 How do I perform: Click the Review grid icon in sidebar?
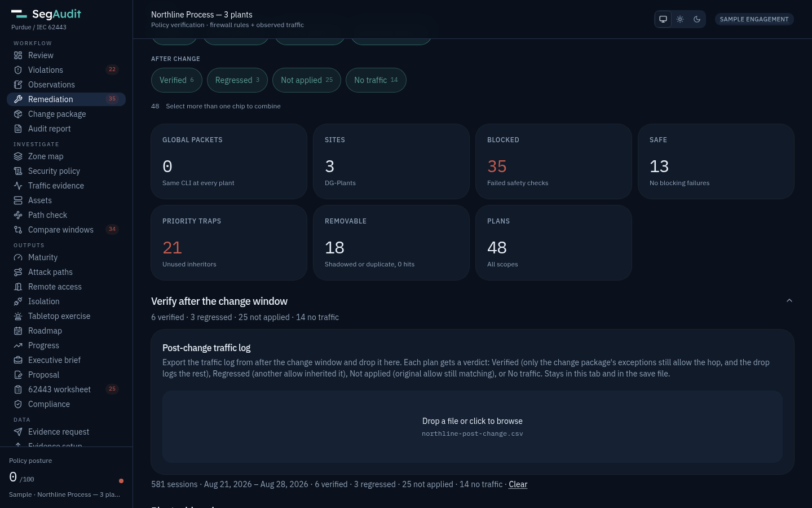click(18, 55)
